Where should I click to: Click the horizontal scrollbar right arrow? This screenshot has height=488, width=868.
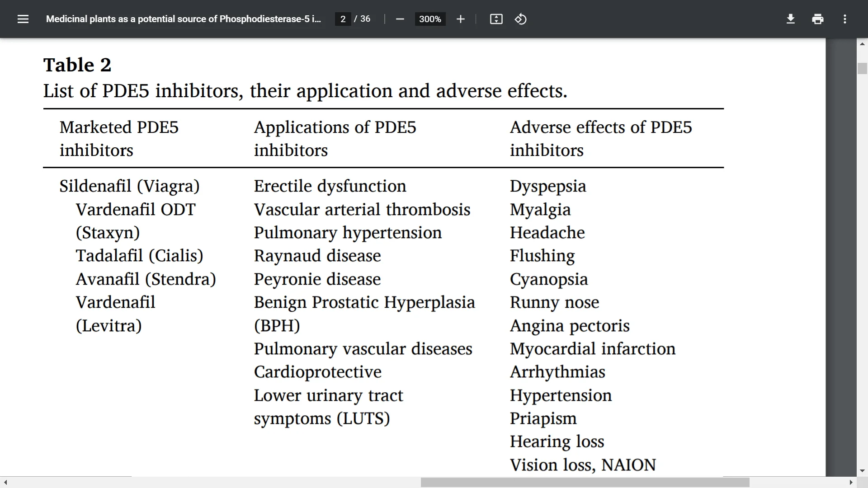click(851, 482)
